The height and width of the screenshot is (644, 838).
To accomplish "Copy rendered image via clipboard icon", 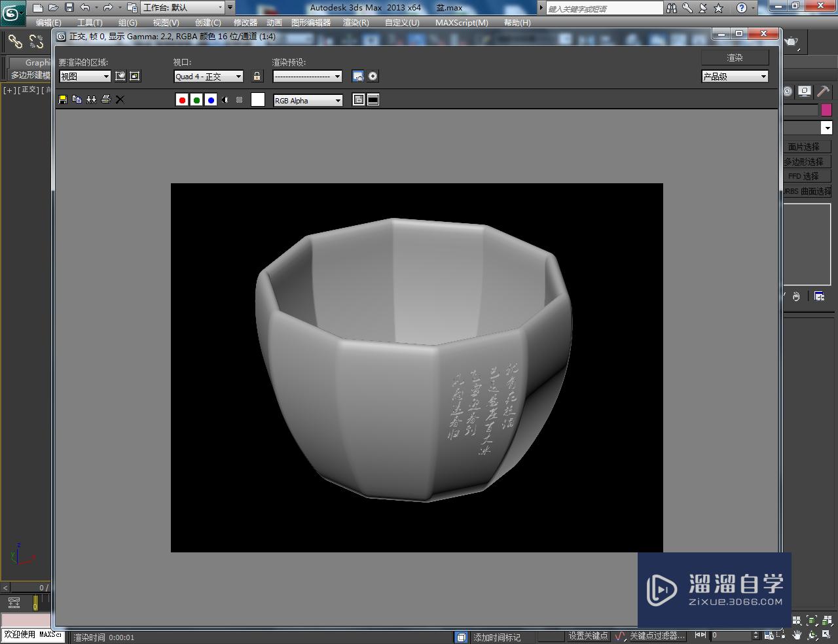I will click(77, 99).
